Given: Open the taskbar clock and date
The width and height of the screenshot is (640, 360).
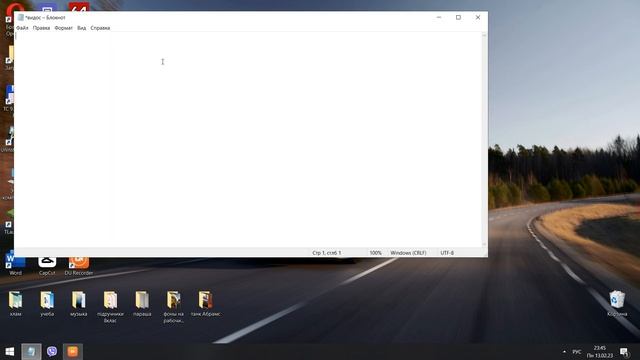Looking at the screenshot, I should pos(600,351).
